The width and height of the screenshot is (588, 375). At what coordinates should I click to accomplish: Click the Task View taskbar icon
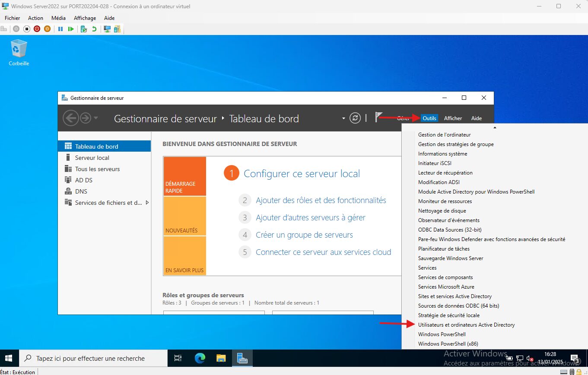click(178, 358)
